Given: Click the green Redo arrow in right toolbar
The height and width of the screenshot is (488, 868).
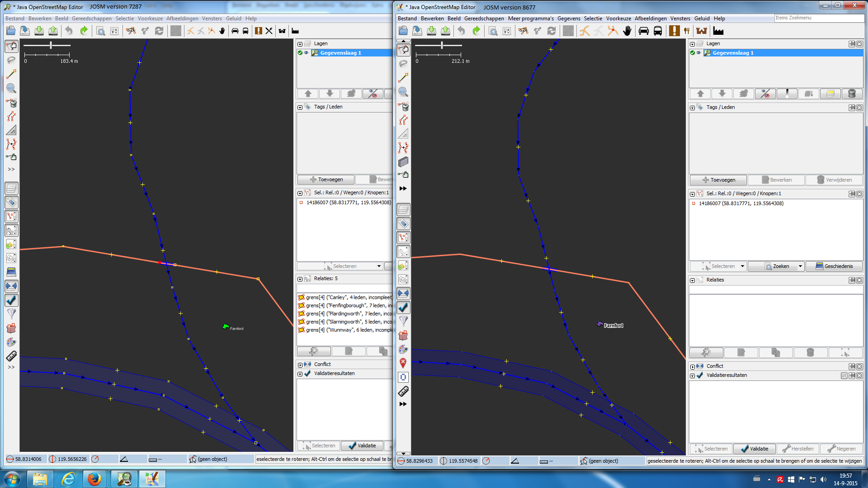Looking at the screenshot, I should click(x=476, y=31).
